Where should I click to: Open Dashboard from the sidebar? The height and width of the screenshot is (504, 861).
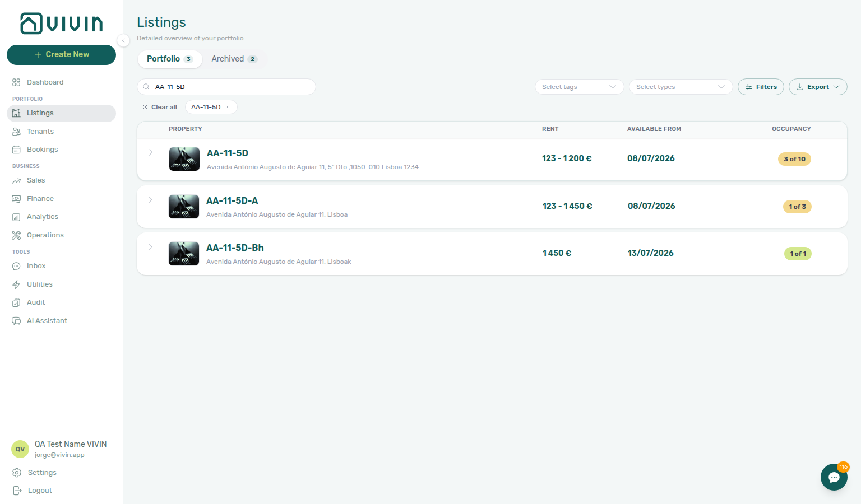tap(61, 82)
